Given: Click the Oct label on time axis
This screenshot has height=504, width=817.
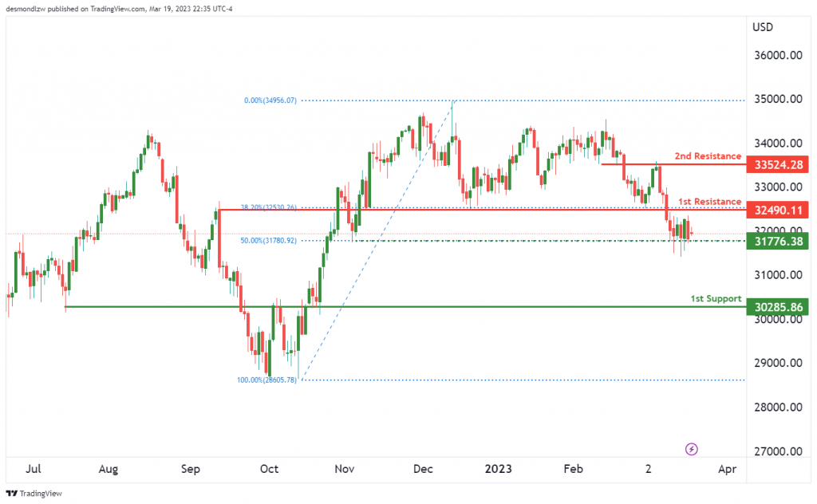Looking at the screenshot, I should [x=269, y=469].
